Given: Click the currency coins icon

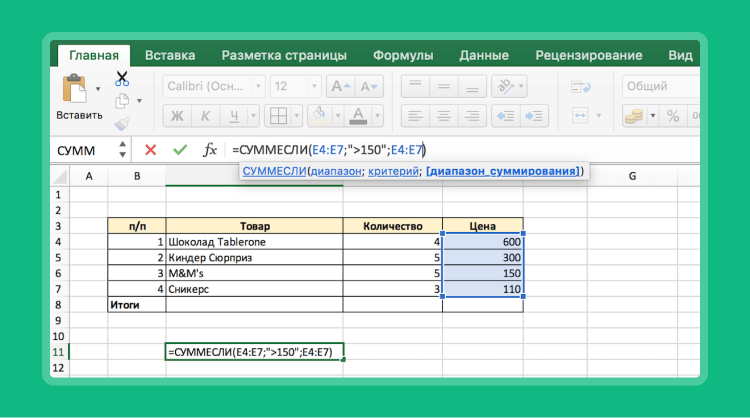Looking at the screenshot, I should pos(635,116).
